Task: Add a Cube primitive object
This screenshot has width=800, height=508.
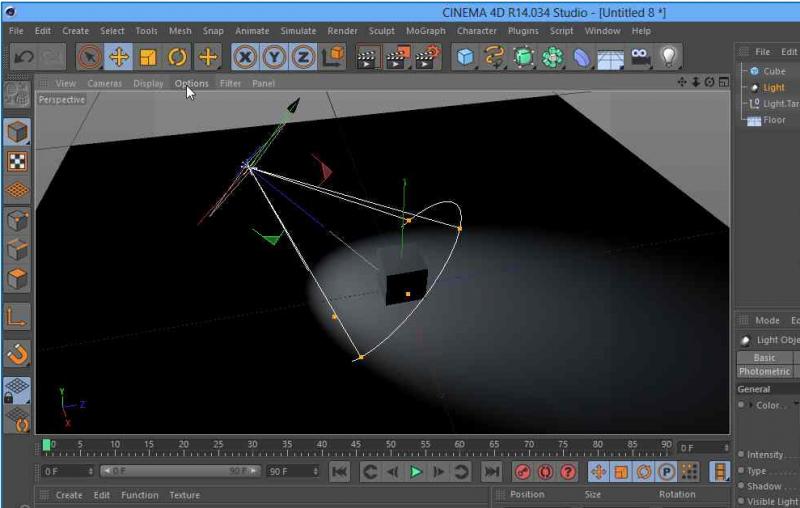Action: click(465, 57)
